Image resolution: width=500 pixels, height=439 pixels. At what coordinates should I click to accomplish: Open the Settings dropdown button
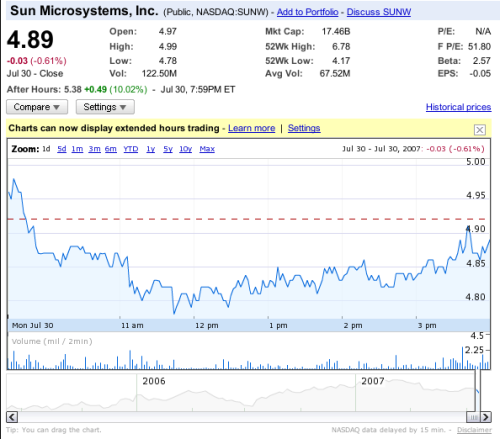coord(105,107)
